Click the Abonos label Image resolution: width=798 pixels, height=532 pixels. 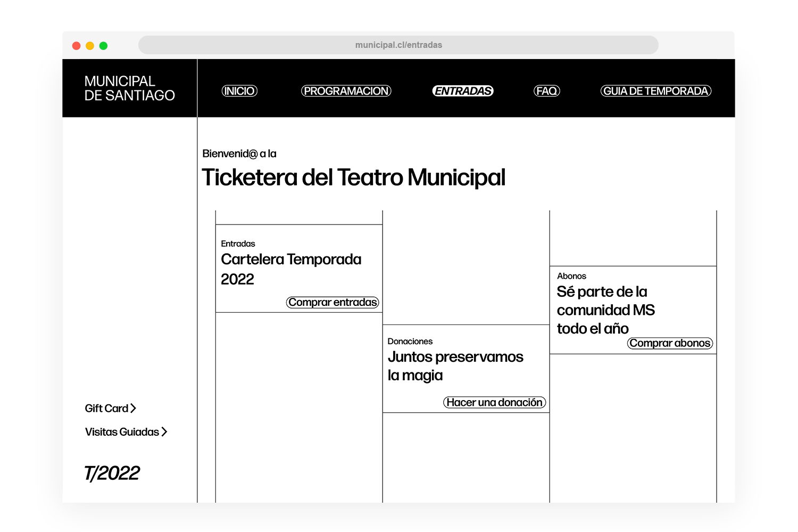coord(571,276)
